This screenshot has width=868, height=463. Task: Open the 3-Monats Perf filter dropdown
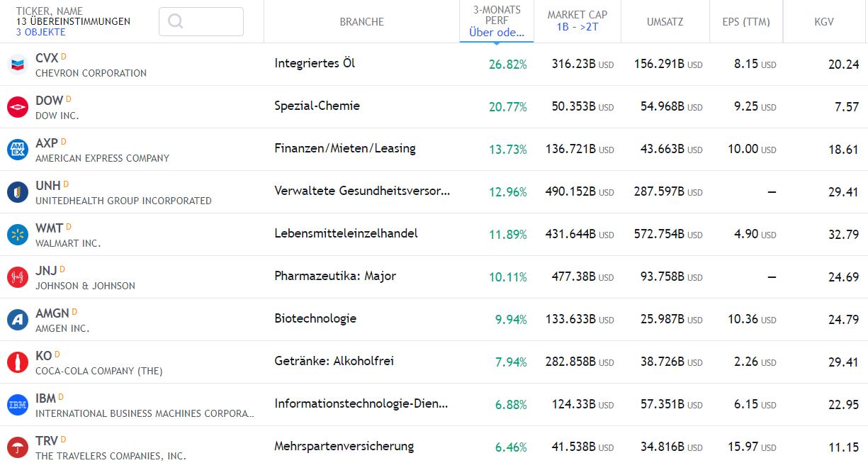click(496, 21)
